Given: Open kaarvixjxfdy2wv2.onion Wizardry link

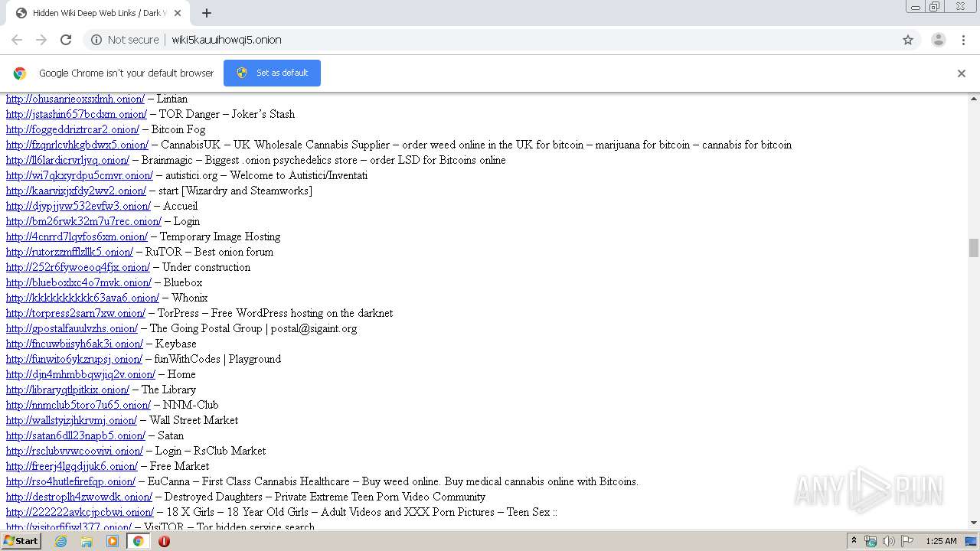Looking at the screenshot, I should tap(76, 191).
